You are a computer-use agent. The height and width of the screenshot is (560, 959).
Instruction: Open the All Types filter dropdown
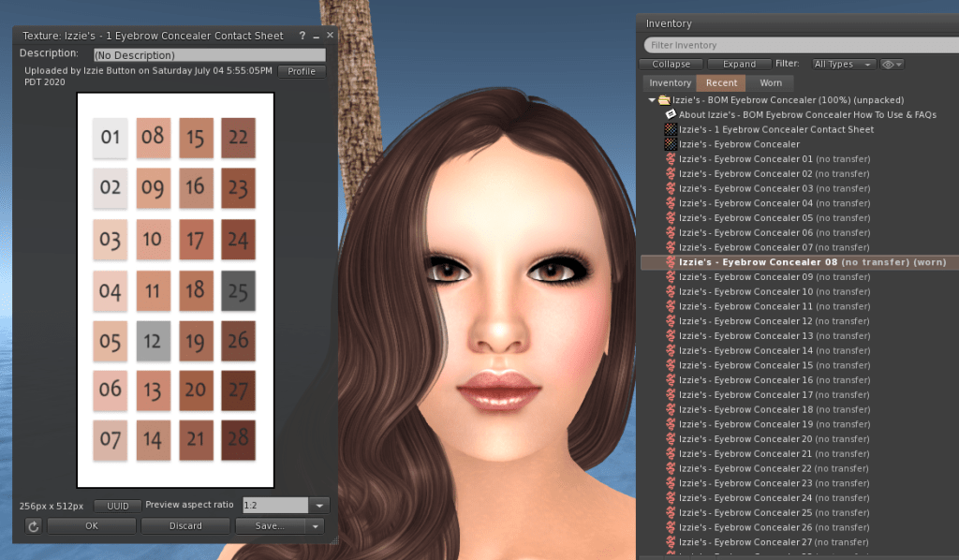point(842,63)
